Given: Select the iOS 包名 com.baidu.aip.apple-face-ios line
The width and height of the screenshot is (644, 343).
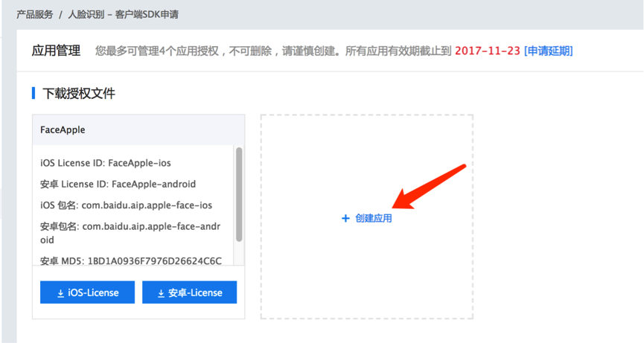Looking at the screenshot, I should click(x=126, y=205).
